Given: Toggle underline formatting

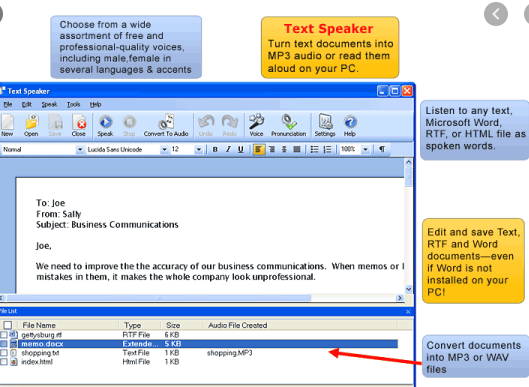Looking at the screenshot, I should (241, 149).
